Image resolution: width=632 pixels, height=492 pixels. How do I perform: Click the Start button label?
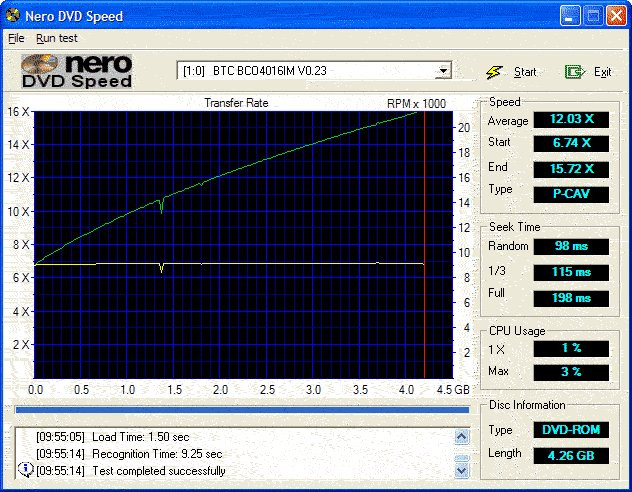[525, 72]
